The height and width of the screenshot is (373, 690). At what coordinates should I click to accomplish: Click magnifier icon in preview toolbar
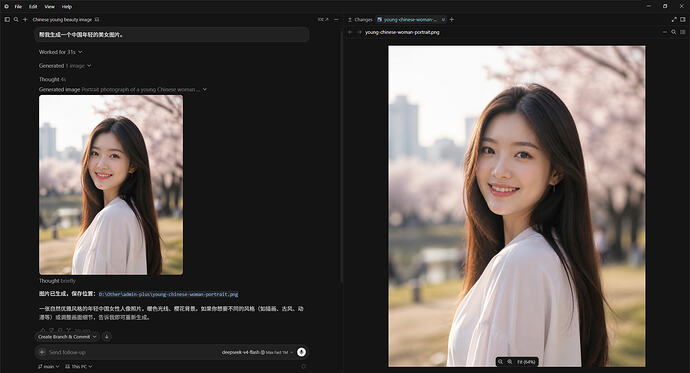[x=674, y=32]
